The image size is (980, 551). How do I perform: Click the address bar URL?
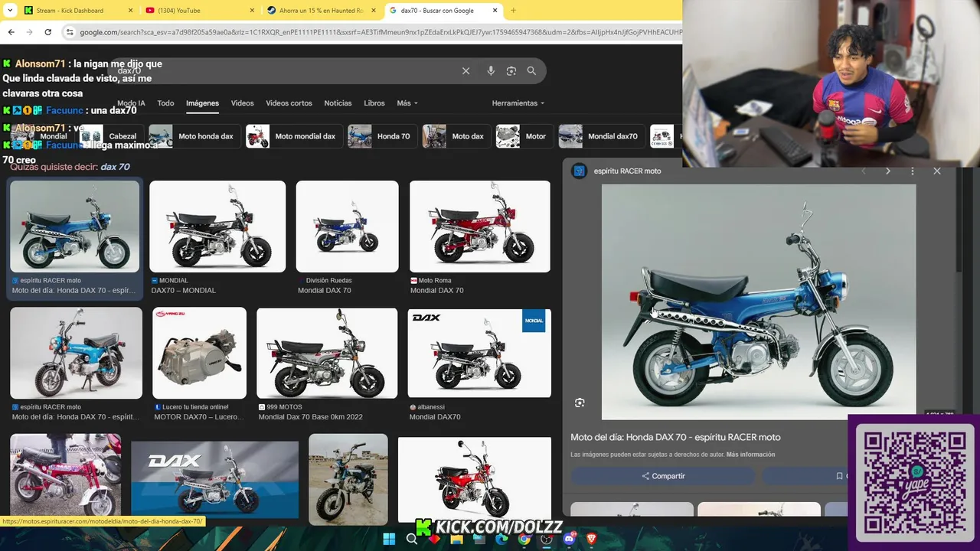pos(381,32)
